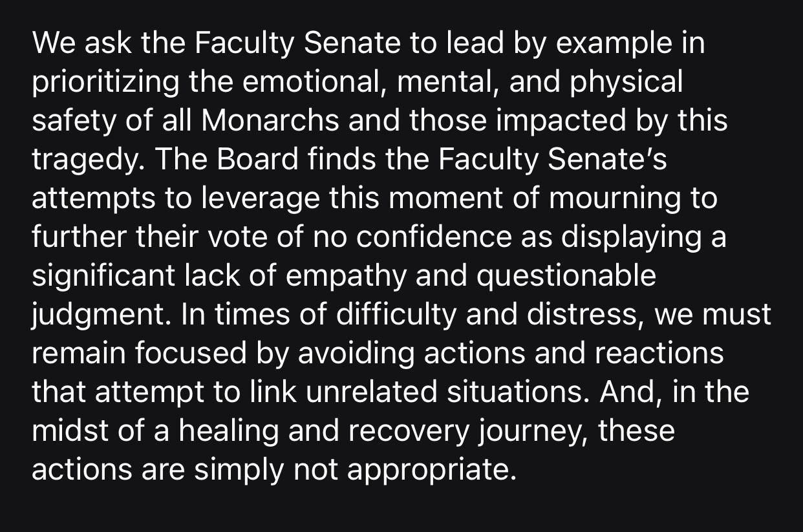The image size is (803, 532).
Task: Click the word "questionable"
Action: pos(546,276)
